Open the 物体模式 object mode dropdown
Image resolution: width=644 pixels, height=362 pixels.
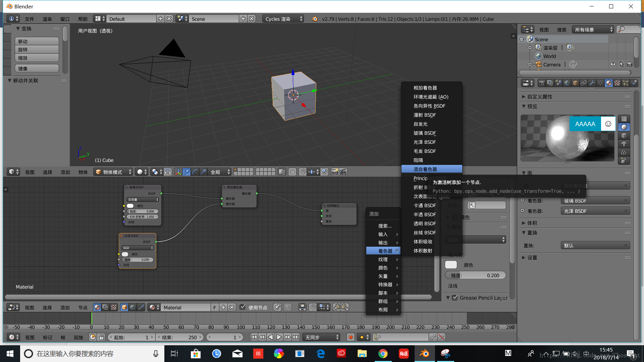[x=113, y=172]
